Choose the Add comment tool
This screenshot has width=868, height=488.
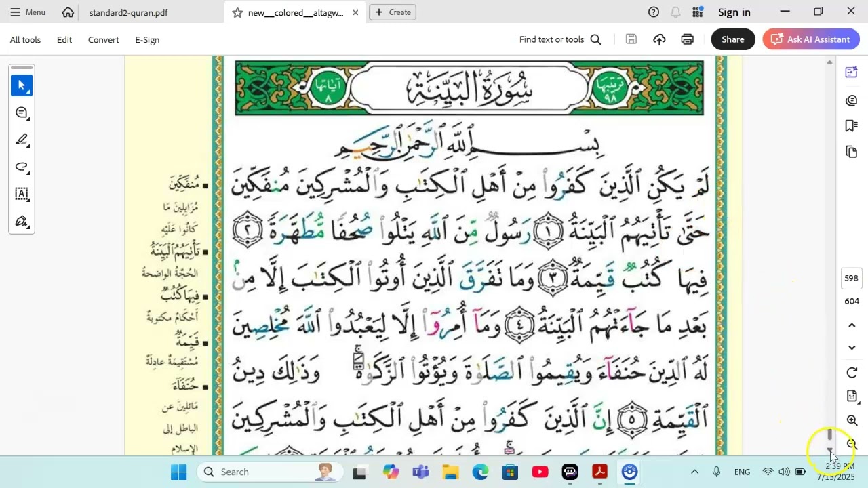[x=22, y=113]
